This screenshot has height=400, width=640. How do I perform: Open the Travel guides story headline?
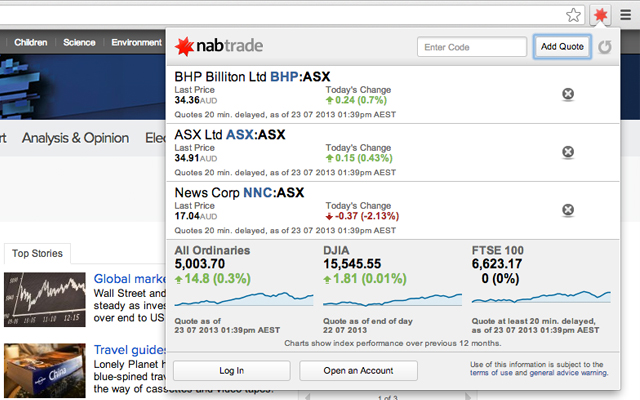pyautogui.click(x=130, y=350)
